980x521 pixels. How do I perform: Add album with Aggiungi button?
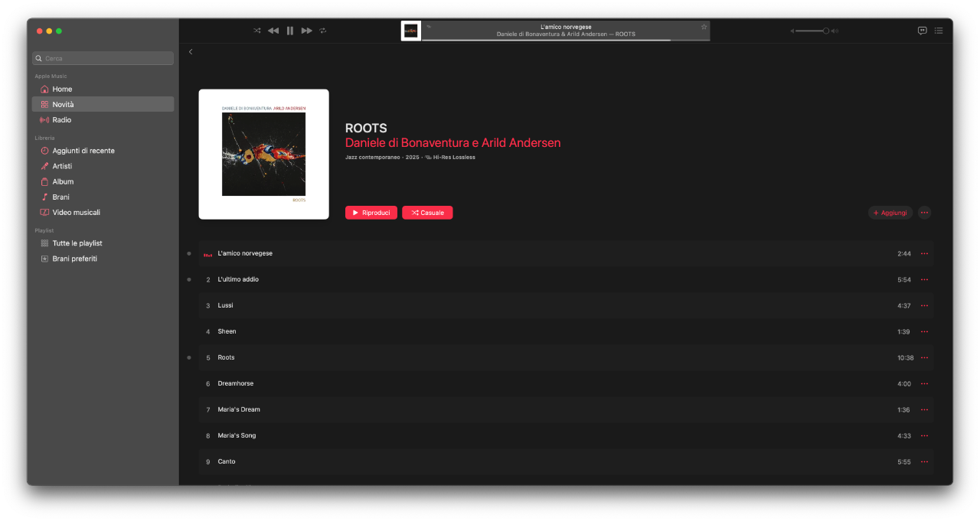point(890,213)
